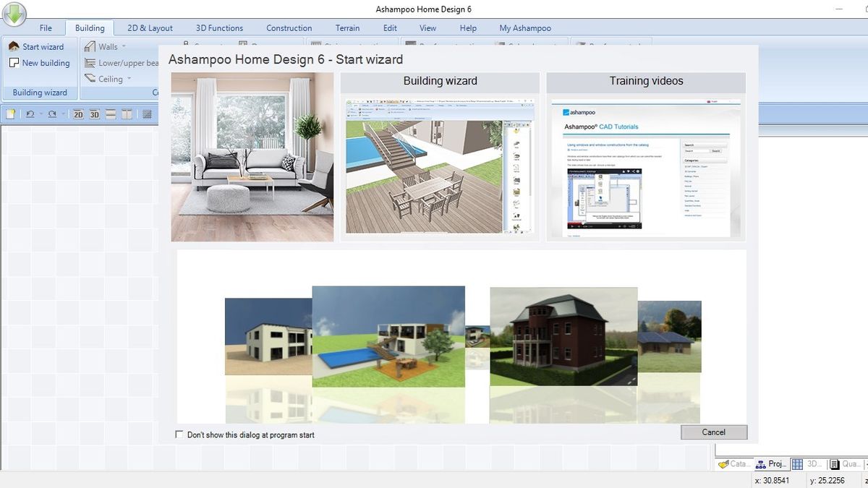The width and height of the screenshot is (868, 488).
Task: Select the red brick house template thumbnail
Action: 563,336
